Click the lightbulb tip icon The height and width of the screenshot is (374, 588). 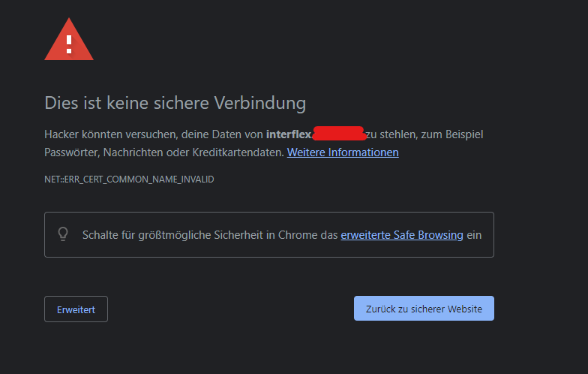point(63,234)
